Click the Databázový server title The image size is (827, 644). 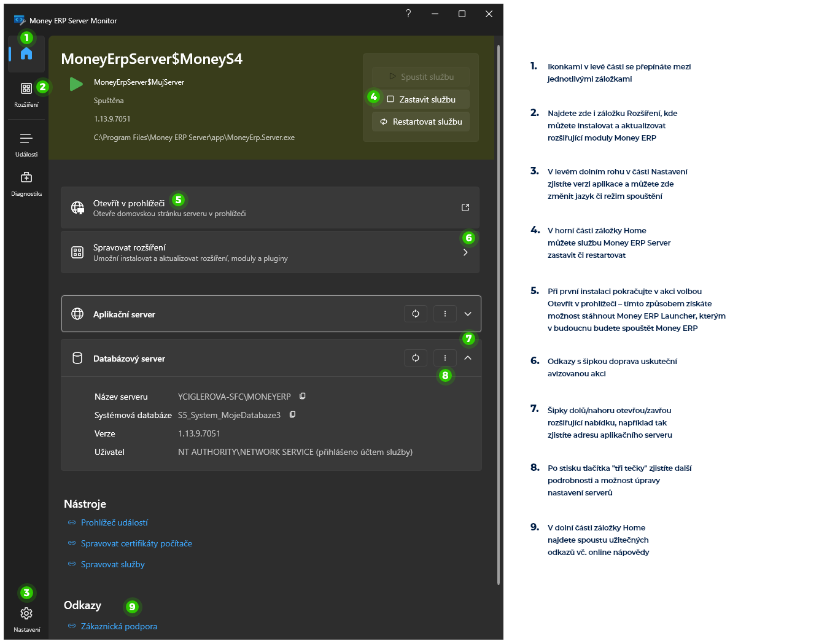coord(129,359)
